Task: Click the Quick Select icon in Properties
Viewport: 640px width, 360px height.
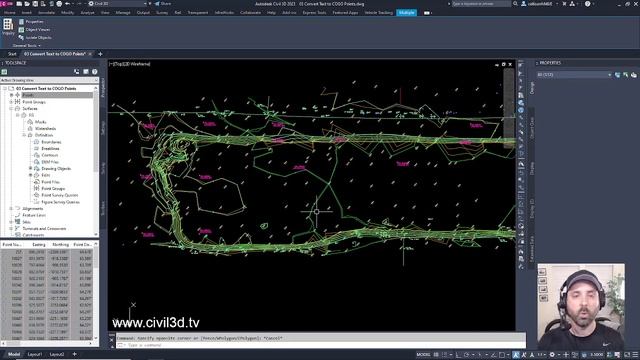Action: click(x=633, y=75)
